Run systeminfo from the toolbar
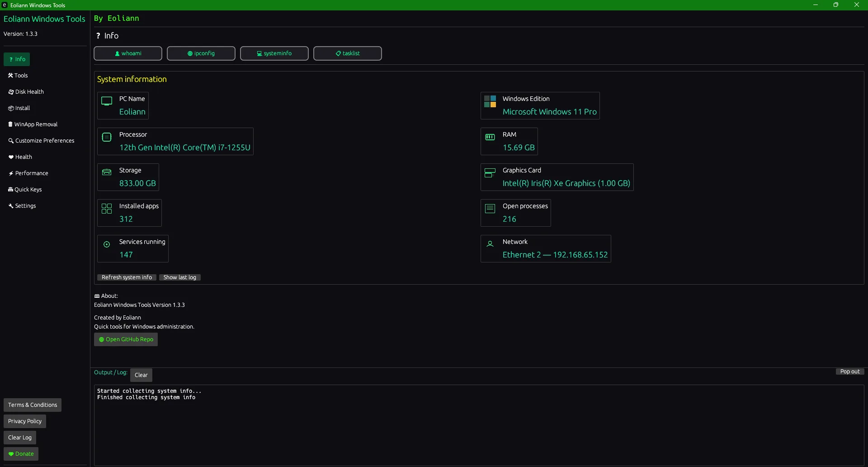868x467 pixels. pyautogui.click(x=274, y=53)
